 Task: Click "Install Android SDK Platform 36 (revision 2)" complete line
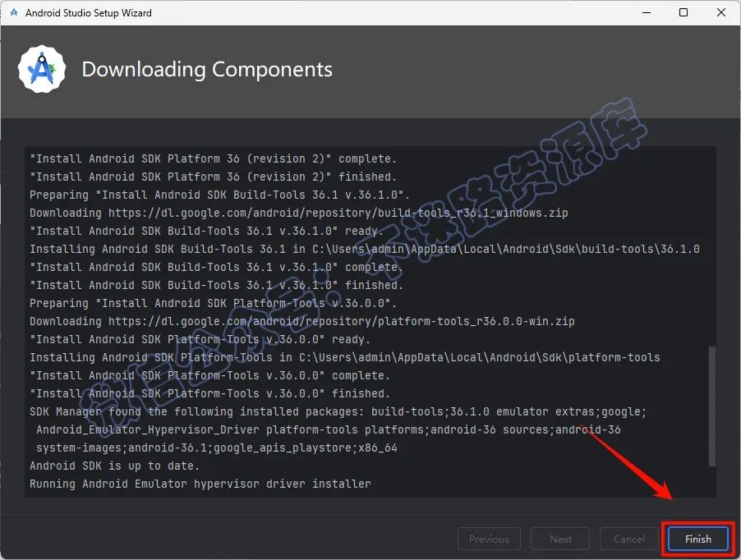213,158
